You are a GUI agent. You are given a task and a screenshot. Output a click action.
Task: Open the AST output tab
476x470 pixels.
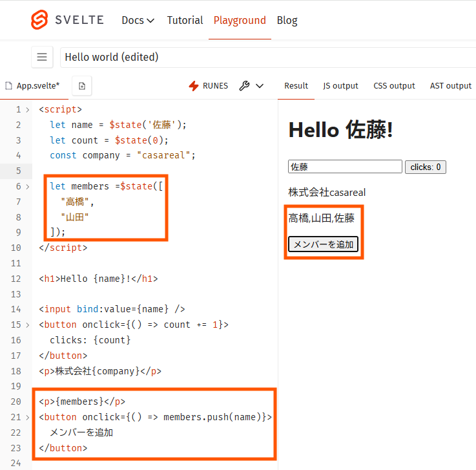coord(451,86)
